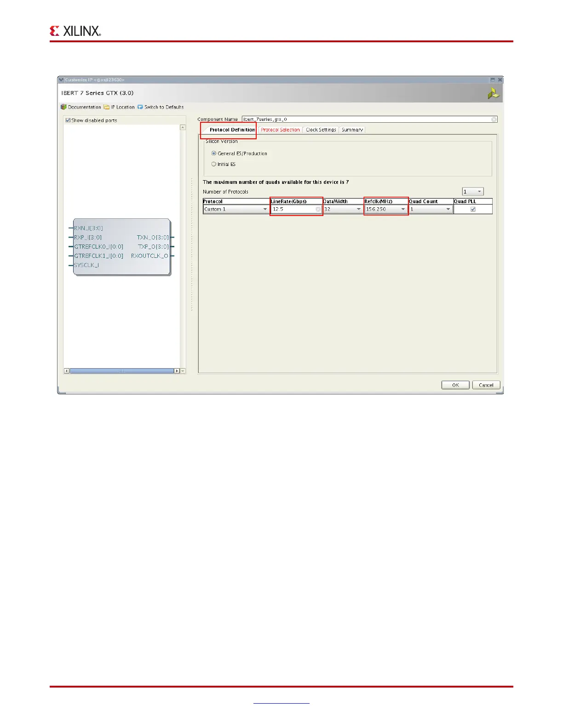Click scroll down arrow in port preview
The height and width of the screenshot is (728, 563).
183,371
